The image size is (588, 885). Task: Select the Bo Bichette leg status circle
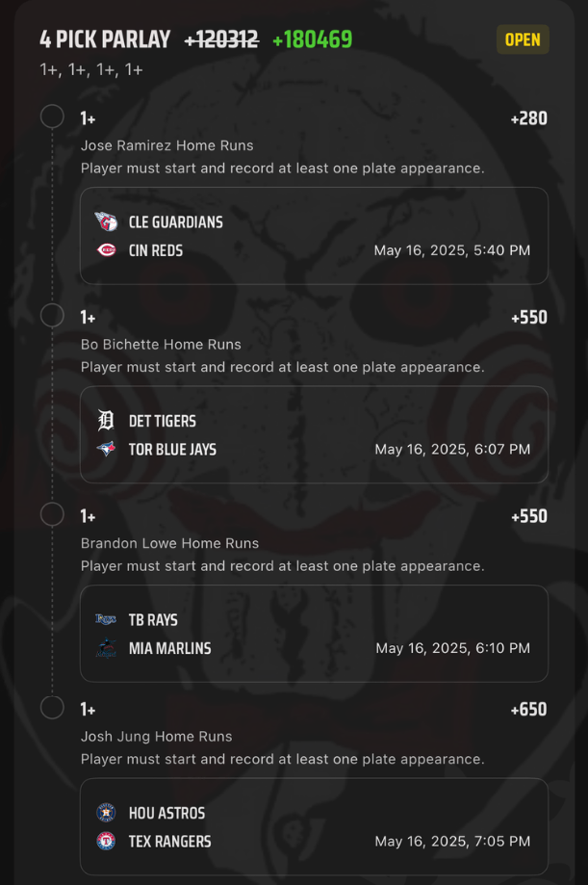click(52, 316)
